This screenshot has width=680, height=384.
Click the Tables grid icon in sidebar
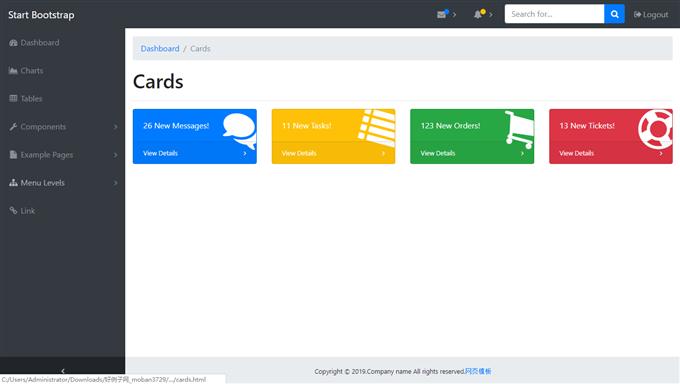click(13, 98)
